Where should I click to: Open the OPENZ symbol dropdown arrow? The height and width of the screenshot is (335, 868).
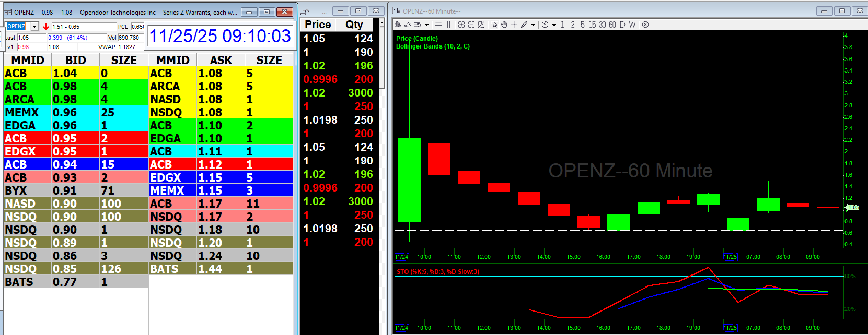click(34, 27)
